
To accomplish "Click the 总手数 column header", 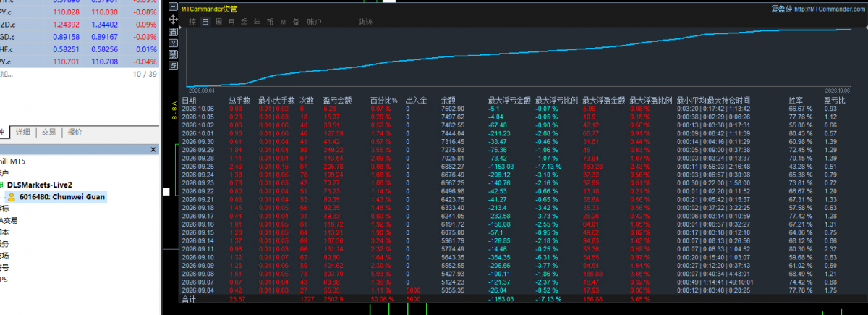I will pyautogui.click(x=239, y=100).
